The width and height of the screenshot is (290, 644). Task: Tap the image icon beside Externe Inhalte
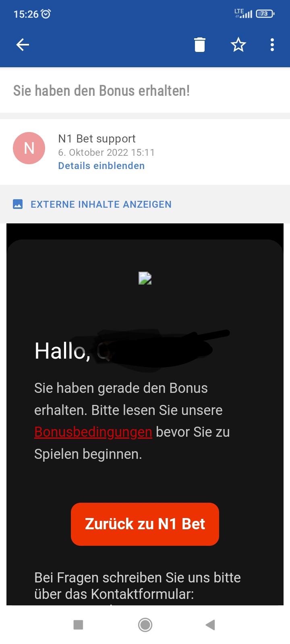pyautogui.click(x=18, y=204)
